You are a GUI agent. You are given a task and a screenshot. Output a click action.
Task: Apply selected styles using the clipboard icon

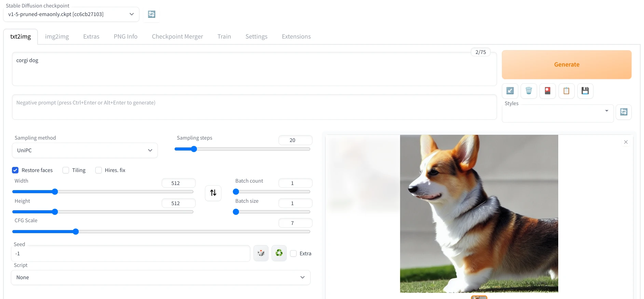pyautogui.click(x=566, y=91)
